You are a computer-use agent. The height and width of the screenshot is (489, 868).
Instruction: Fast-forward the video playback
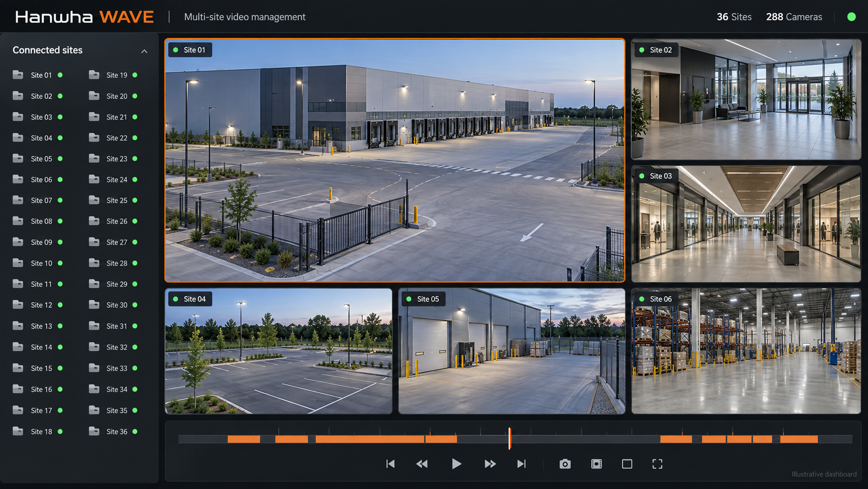pyautogui.click(x=490, y=464)
